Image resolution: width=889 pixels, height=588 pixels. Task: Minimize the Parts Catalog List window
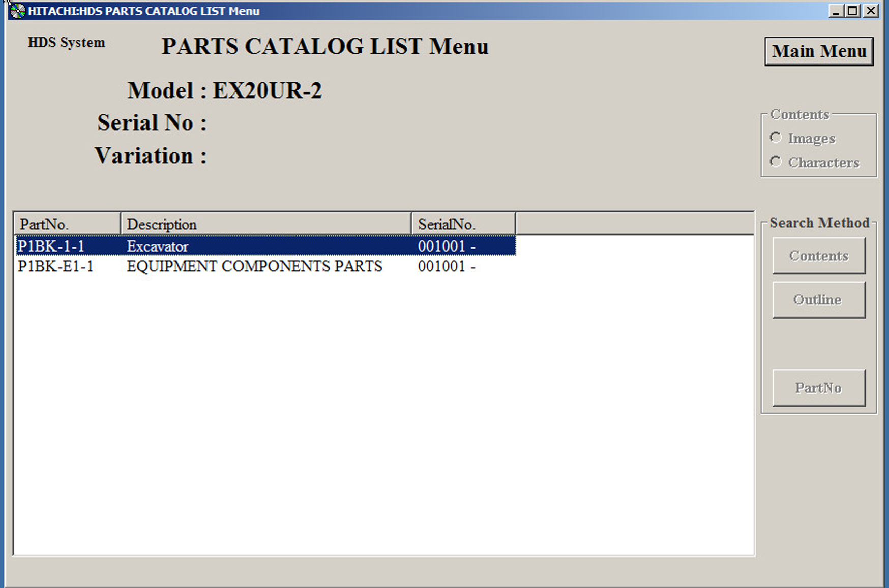836,11
